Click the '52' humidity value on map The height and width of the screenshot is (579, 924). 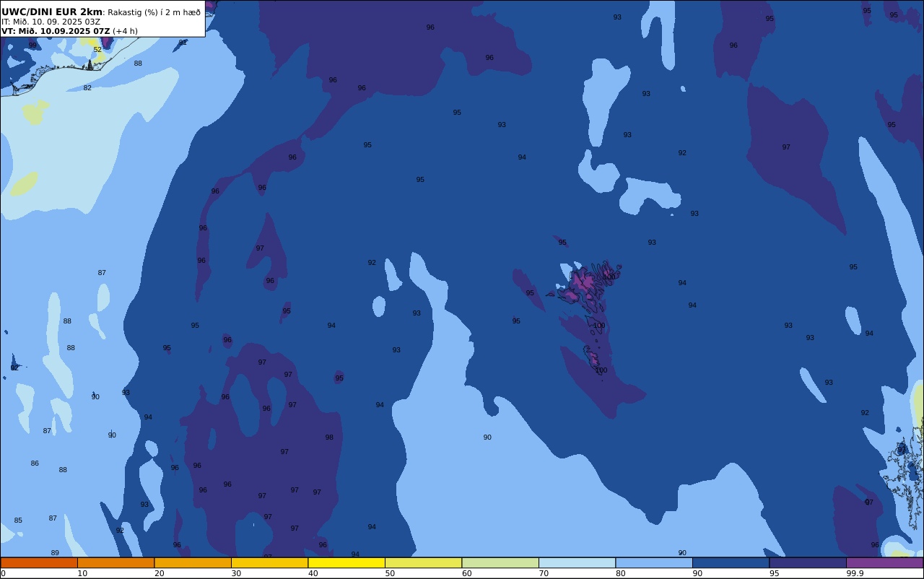pyautogui.click(x=97, y=50)
